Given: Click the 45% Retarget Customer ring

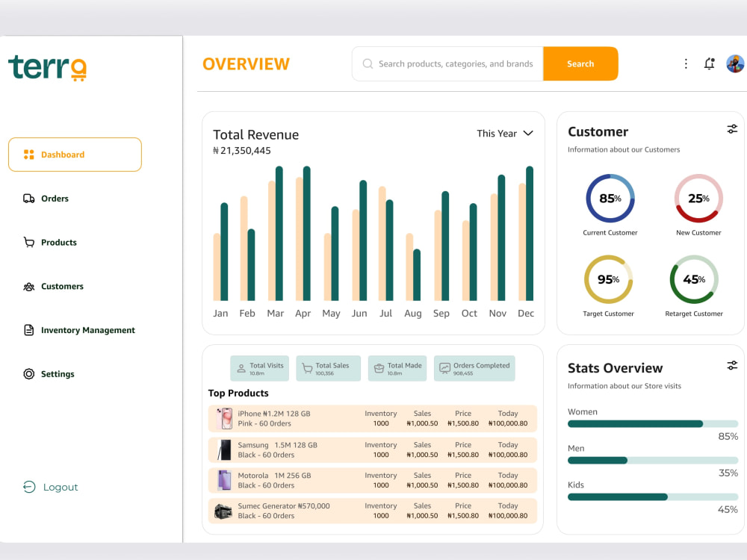Looking at the screenshot, I should pos(694,279).
